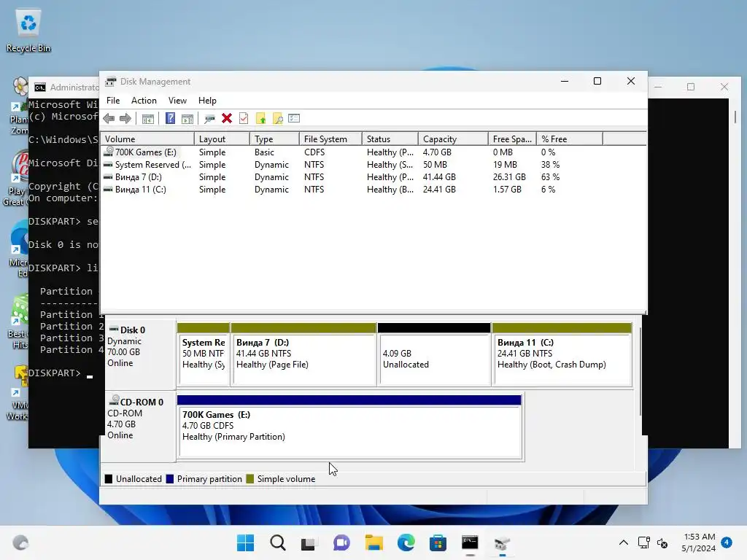The image size is (747, 560).
Task: Click the 26.31 GB free space cell
Action: coord(509,177)
